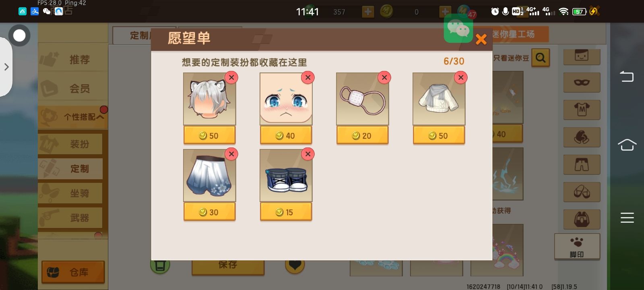Open the gloves category icon
The height and width of the screenshot is (290, 644).
coord(582,137)
